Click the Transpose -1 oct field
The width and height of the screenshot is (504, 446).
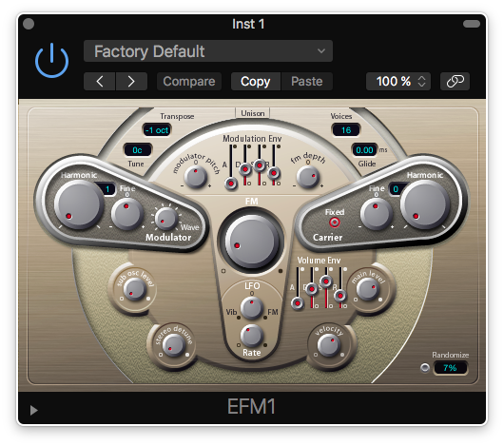pos(157,130)
